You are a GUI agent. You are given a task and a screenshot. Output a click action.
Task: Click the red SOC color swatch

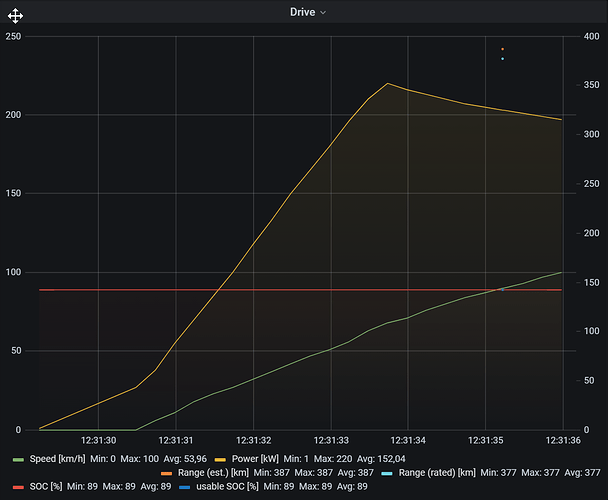(18, 487)
